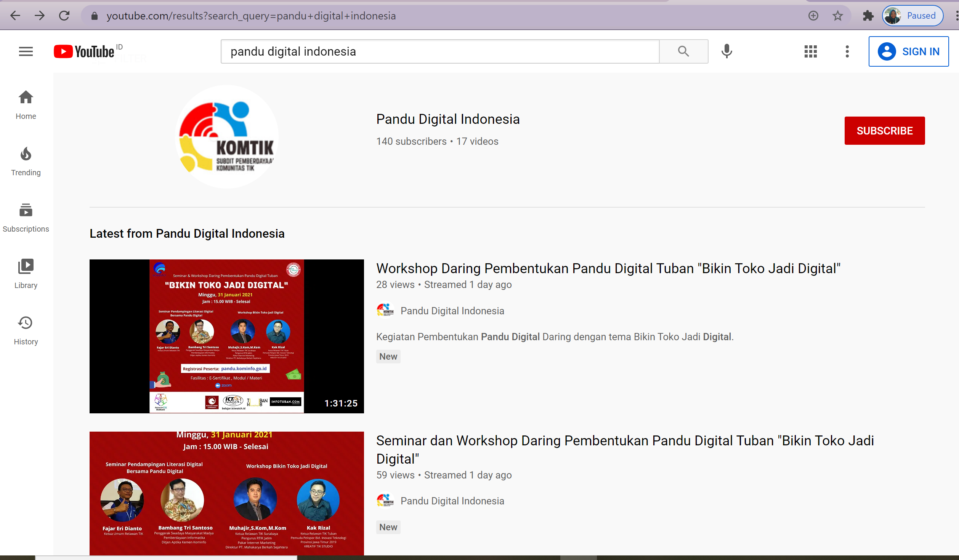Click the KOMTIK channel avatar image
The width and height of the screenshot is (959, 560).
227,137
